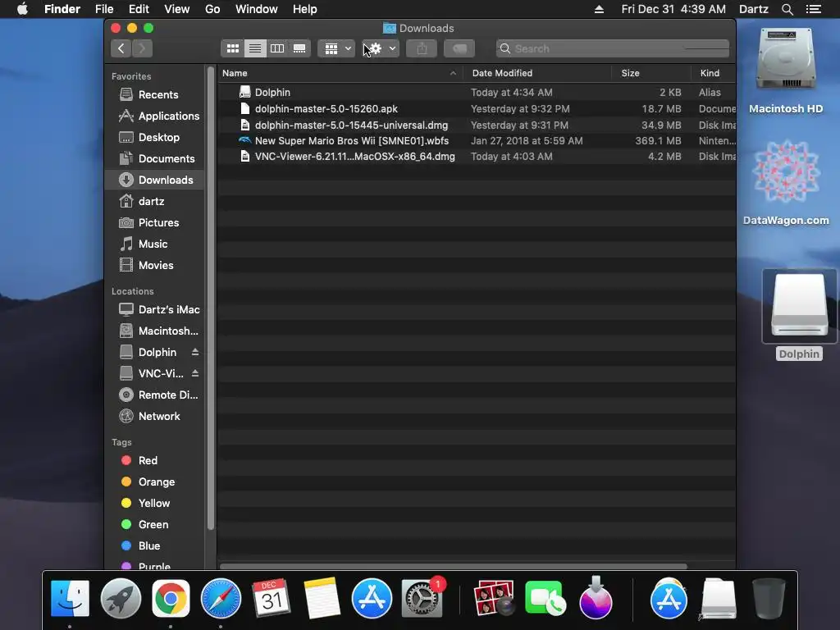Screen dimensions: 840x630
Task: Click the Edit Tags toolbar button
Action: 459,48
